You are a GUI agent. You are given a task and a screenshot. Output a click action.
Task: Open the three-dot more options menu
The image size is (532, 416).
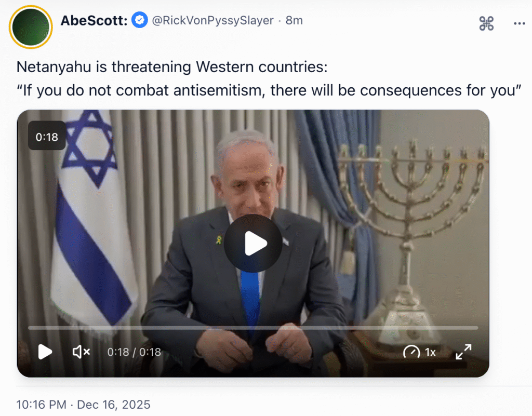(x=519, y=23)
